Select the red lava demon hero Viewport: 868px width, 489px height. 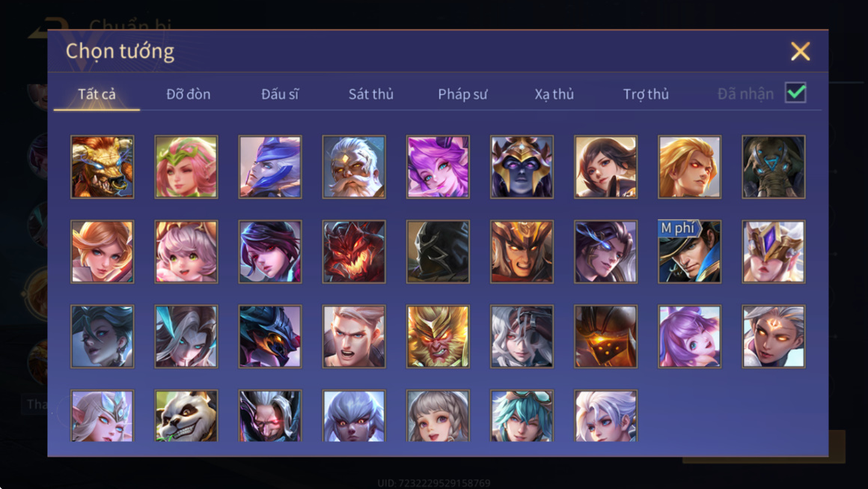354,252
